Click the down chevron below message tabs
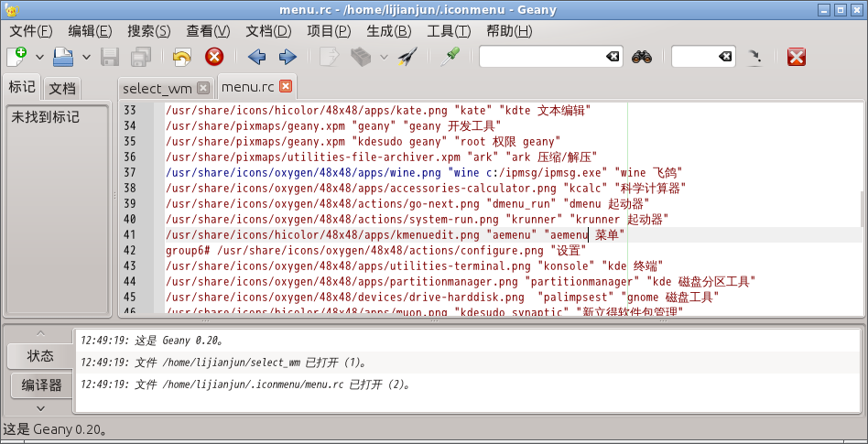This screenshot has height=444, width=868. tap(40, 408)
